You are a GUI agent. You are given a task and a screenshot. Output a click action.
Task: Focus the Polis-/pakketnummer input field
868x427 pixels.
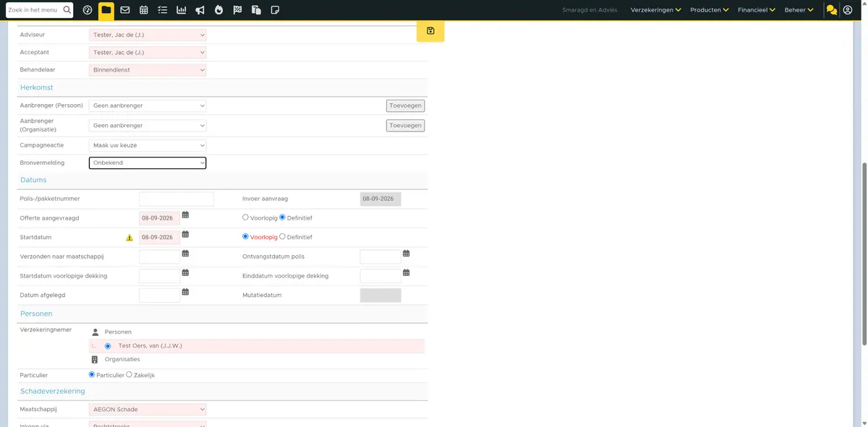176,199
